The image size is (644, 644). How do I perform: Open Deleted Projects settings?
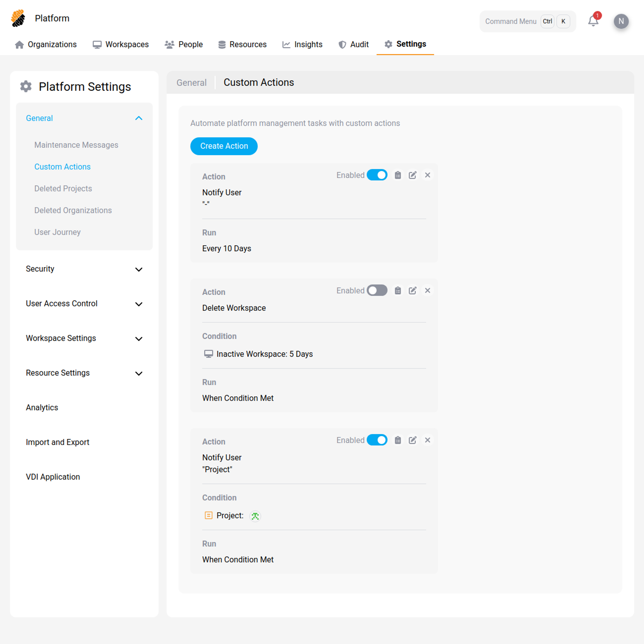pos(63,188)
